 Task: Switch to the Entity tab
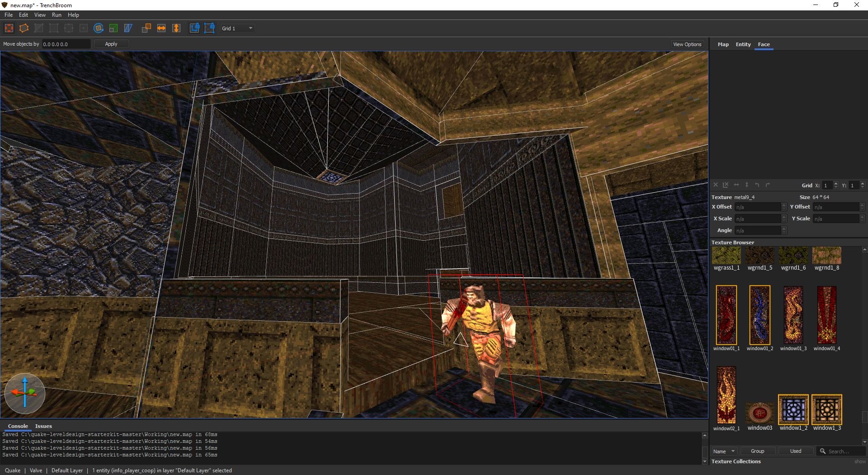coord(743,44)
